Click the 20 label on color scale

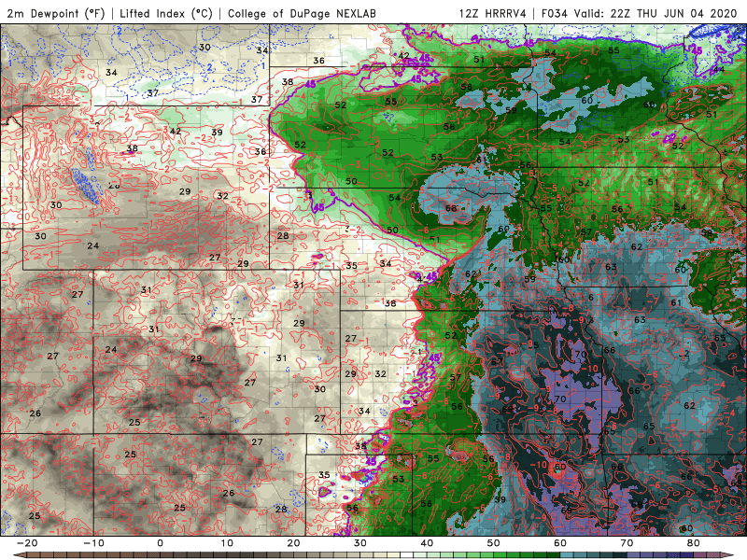coord(293,543)
